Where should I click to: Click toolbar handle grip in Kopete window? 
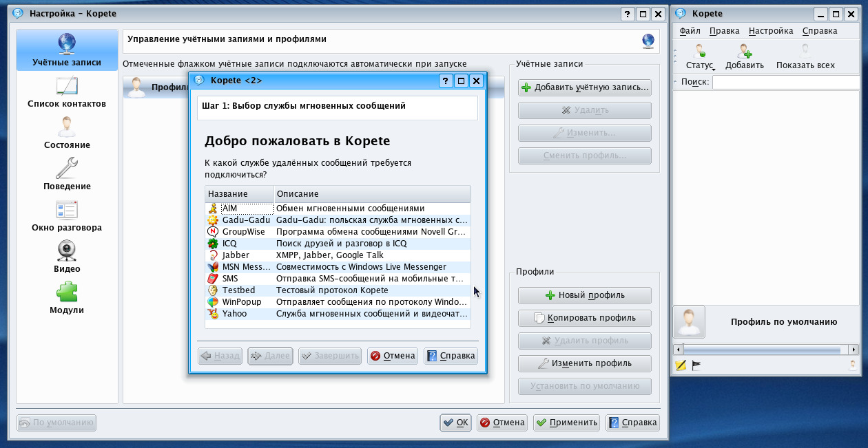click(x=676, y=56)
